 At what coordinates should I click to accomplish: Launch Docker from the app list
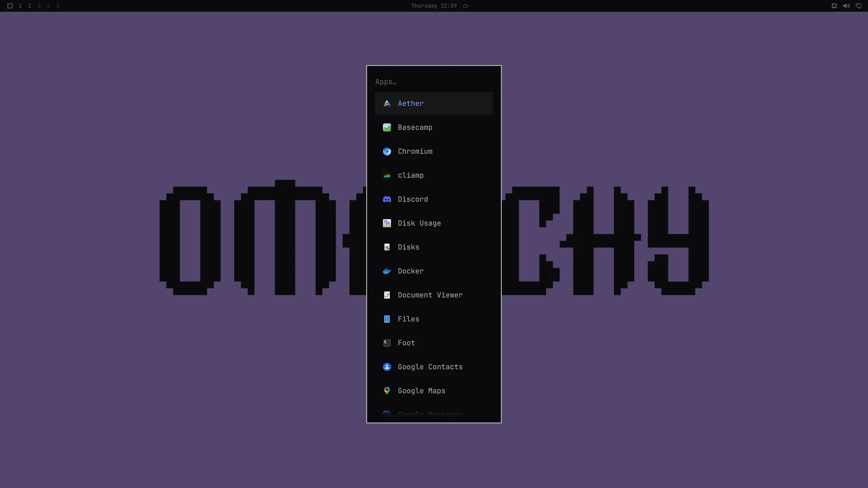point(434,271)
